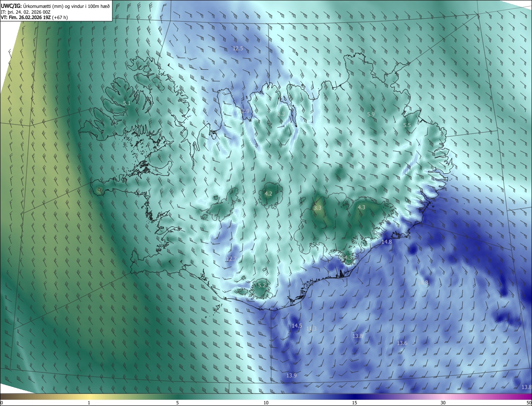Screen dimensions: 532x406
Task: Click the 12.9 value label
Action: tap(244, 111)
